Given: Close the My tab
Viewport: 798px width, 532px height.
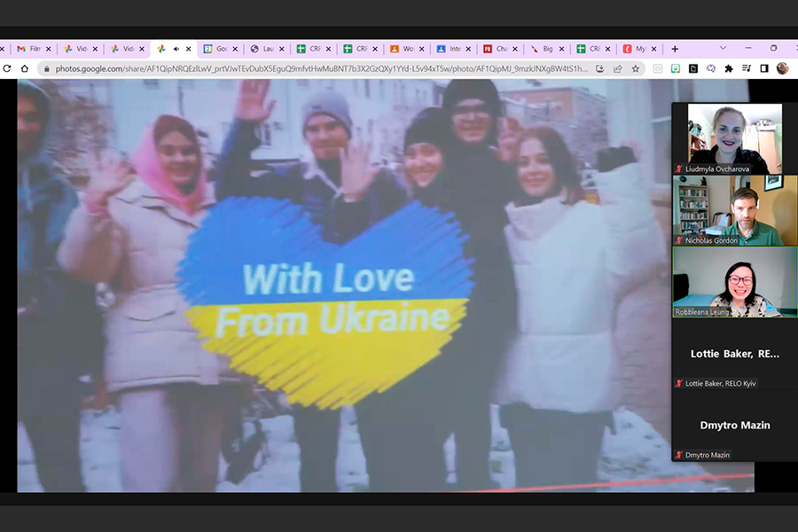Looking at the screenshot, I should [x=654, y=49].
